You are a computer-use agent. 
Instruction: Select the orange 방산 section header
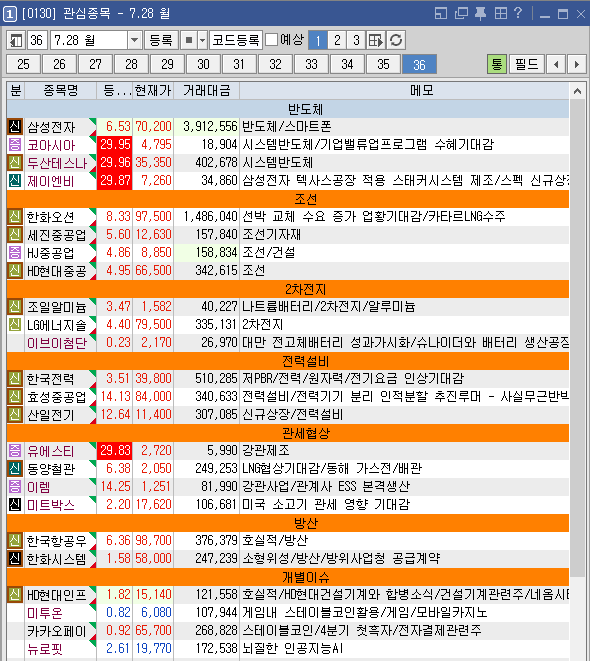tap(288, 523)
